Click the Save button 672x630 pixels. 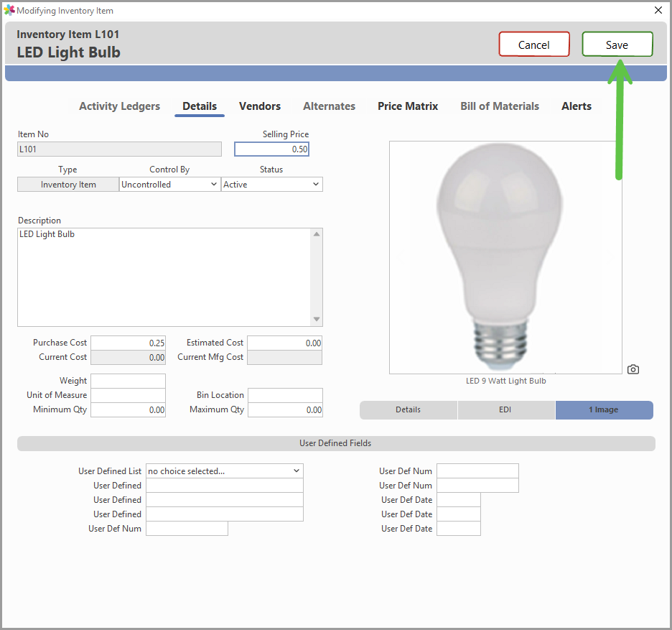pos(617,44)
